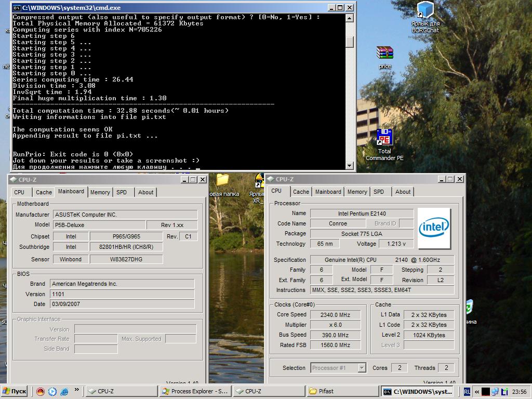
Task: Click the Core Speed 2340.0 MHz value
Action: point(335,315)
